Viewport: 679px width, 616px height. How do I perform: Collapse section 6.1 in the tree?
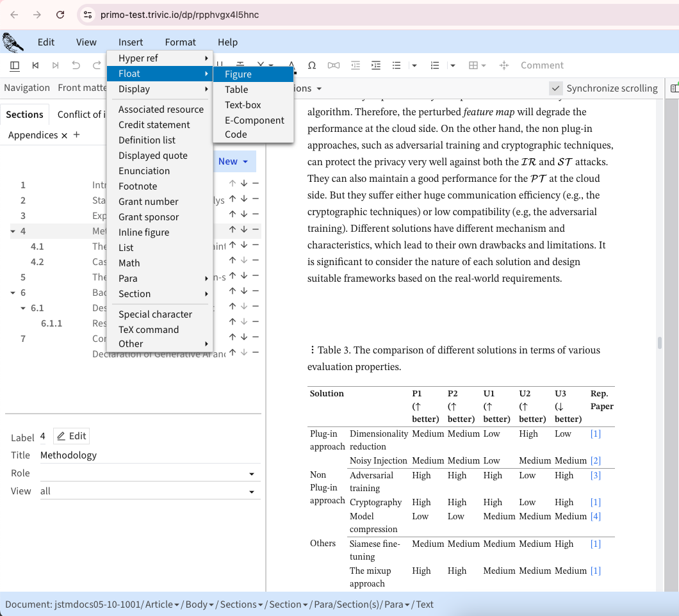[x=24, y=308]
